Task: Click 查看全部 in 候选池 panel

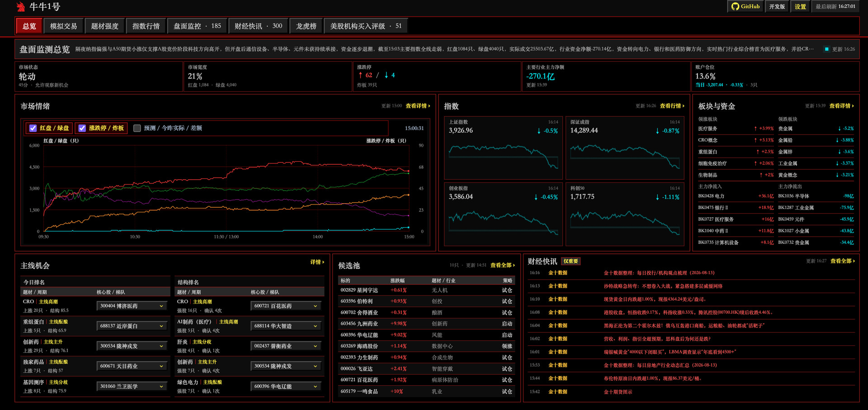Action: [x=502, y=265]
